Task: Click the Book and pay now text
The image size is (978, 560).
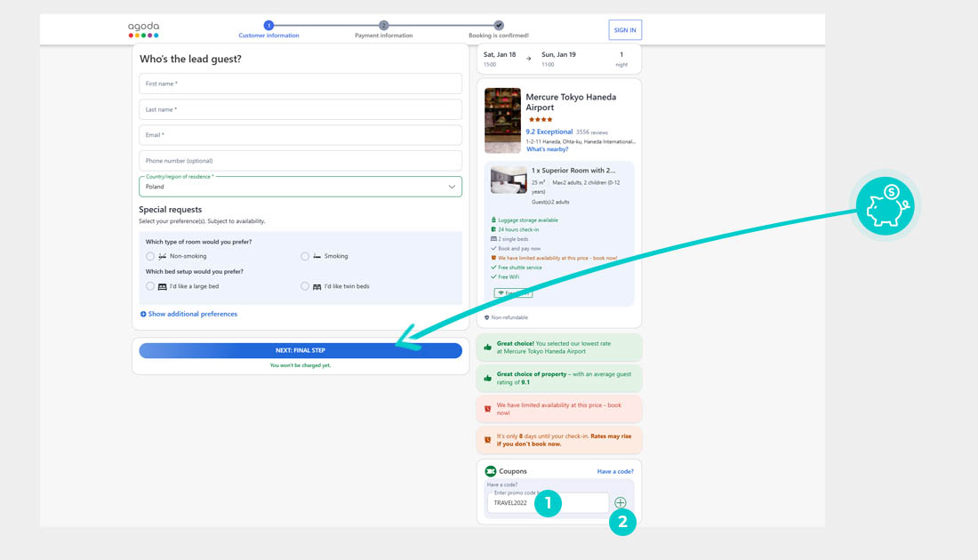Action: pyautogui.click(x=519, y=248)
